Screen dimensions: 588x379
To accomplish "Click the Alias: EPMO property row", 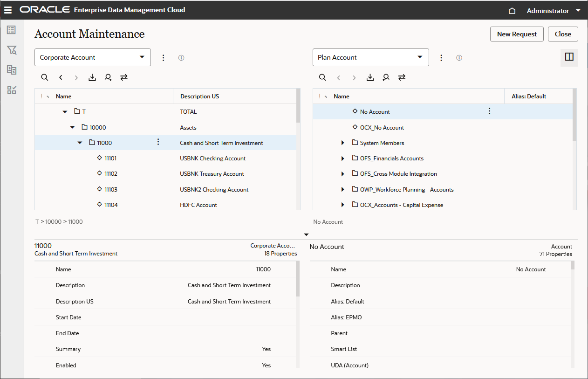I will click(440, 317).
